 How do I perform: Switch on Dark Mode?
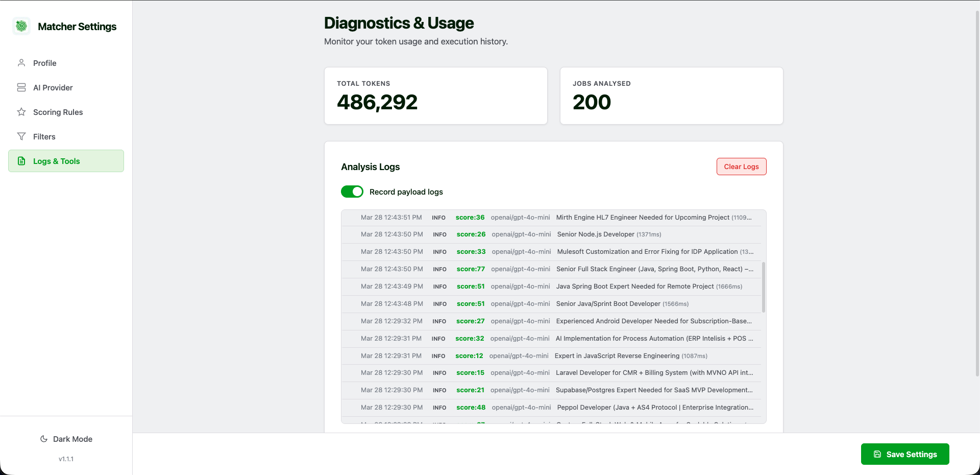[66, 439]
